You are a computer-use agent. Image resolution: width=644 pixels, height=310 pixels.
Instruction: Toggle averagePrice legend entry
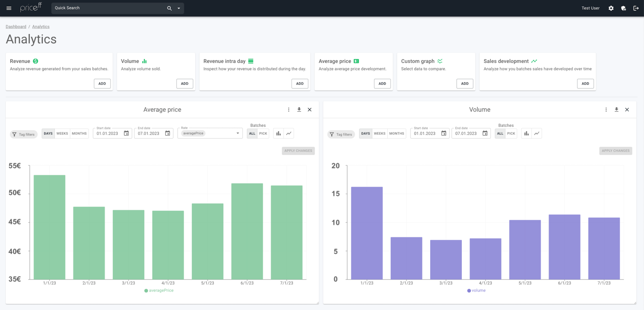coord(159,291)
